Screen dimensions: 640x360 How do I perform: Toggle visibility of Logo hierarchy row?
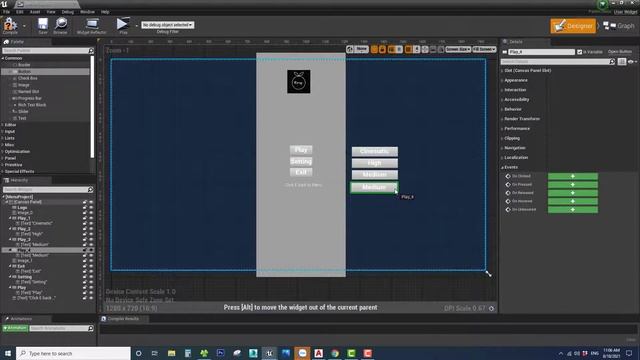91,208
